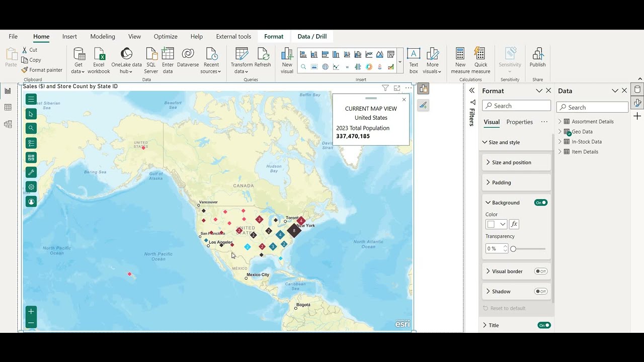Open the map tools hamburger menu
The image size is (644, 362).
[x=31, y=99]
